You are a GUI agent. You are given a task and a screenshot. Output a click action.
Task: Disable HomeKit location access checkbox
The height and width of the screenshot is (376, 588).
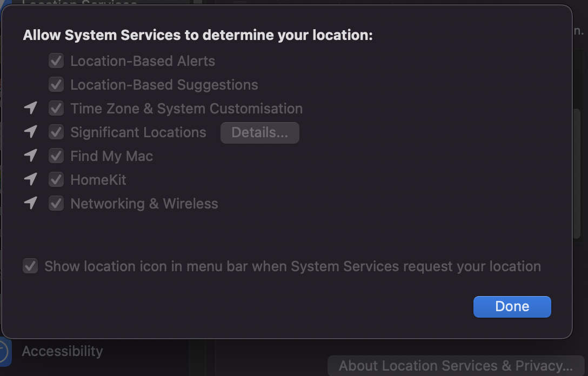click(56, 179)
